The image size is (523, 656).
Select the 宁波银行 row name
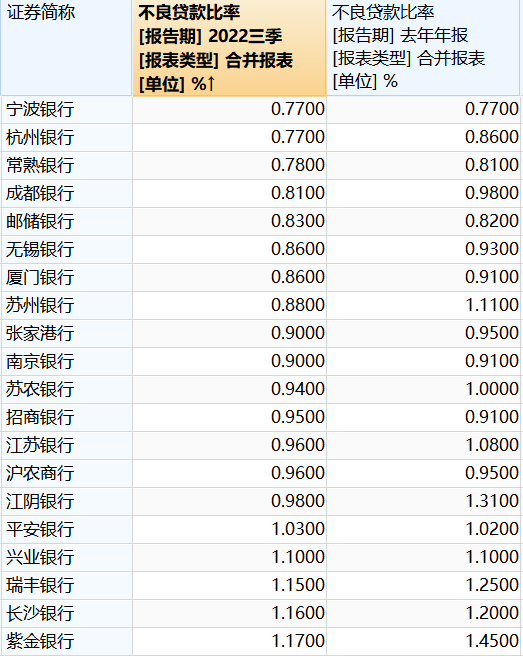[x=40, y=110]
